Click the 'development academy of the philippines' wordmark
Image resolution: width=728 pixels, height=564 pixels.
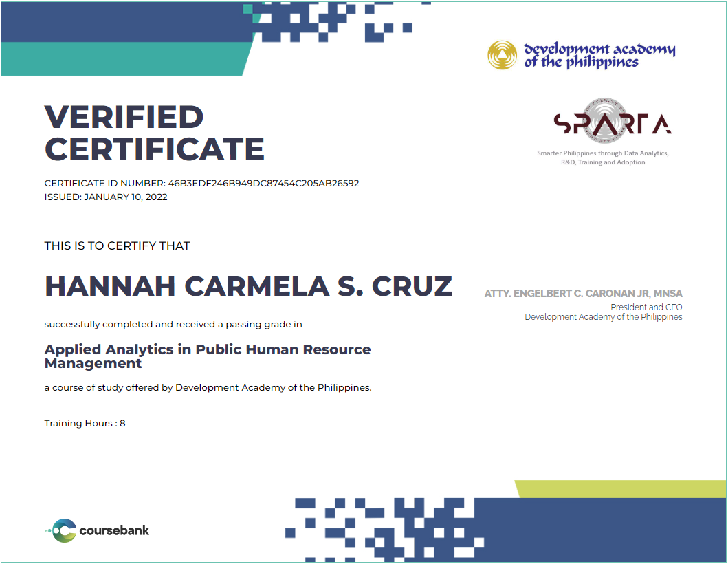599,56
